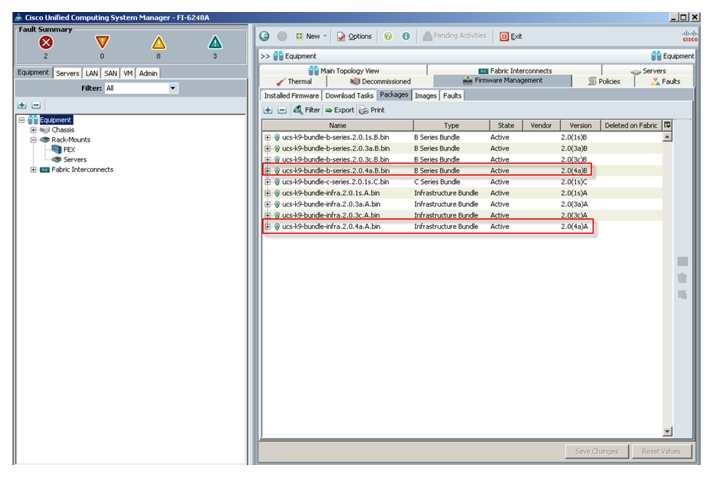714x478 pixels.
Task: Open the top-level Faults tab
Action: click(665, 81)
